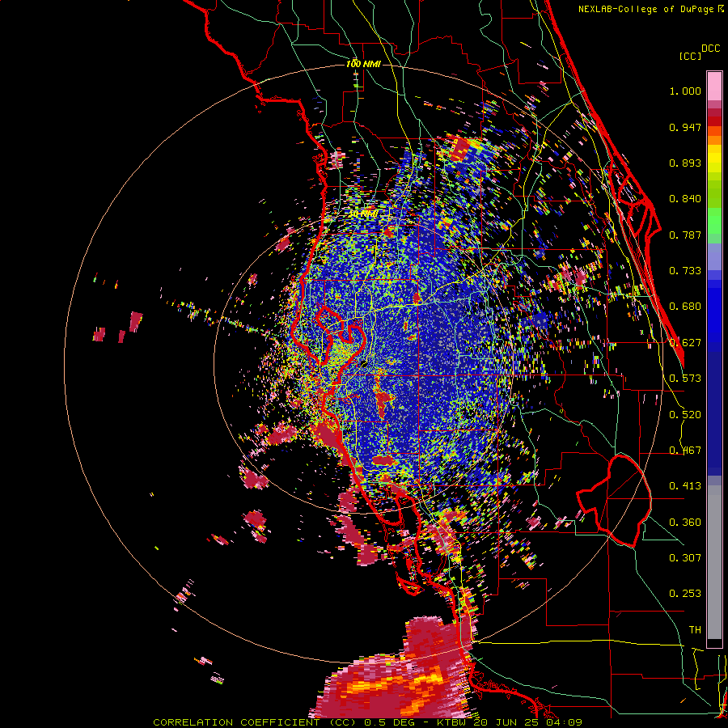Select the 0.840 color scale value
This screenshot has height=728, width=728.
[x=685, y=199]
